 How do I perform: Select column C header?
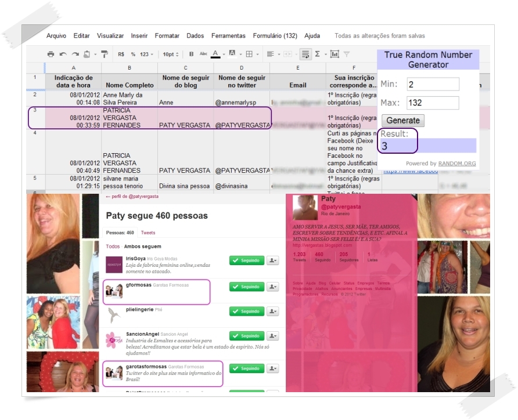click(186, 68)
